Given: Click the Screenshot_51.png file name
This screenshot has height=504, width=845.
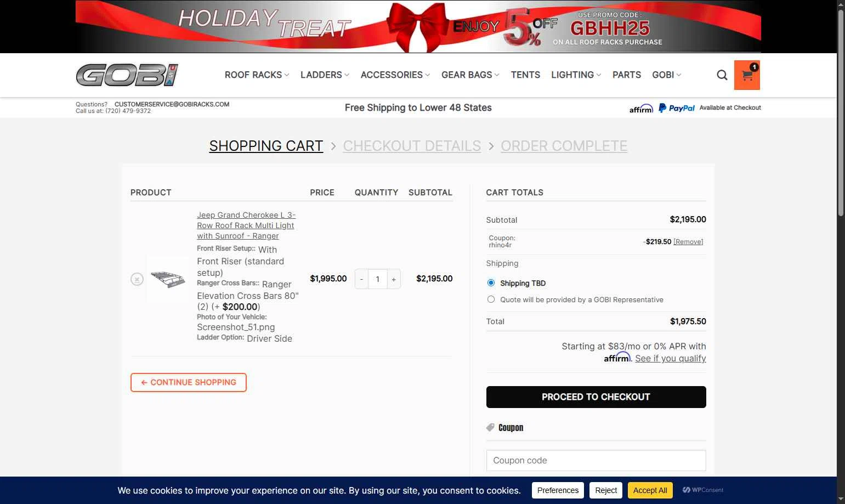Looking at the screenshot, I should [x=236, y=327].
